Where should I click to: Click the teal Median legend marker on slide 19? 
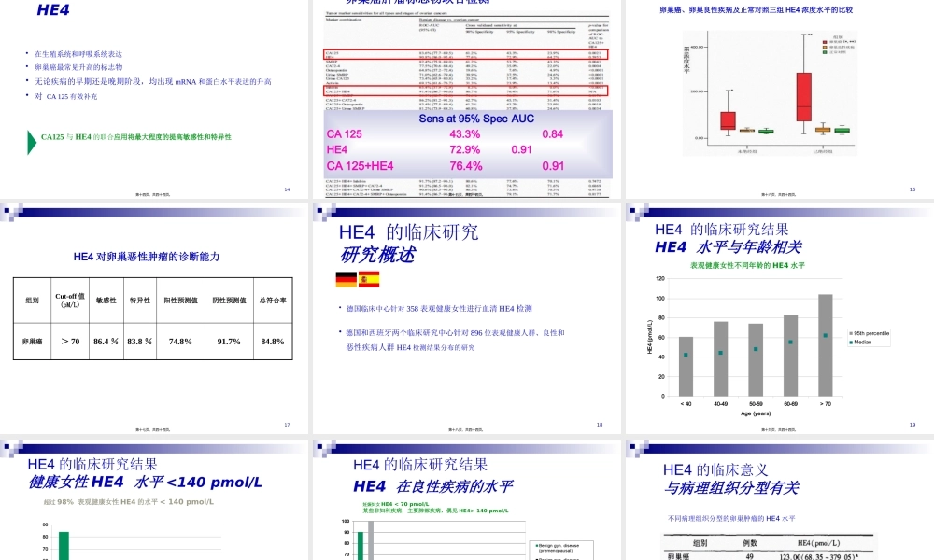click(851, 342)
